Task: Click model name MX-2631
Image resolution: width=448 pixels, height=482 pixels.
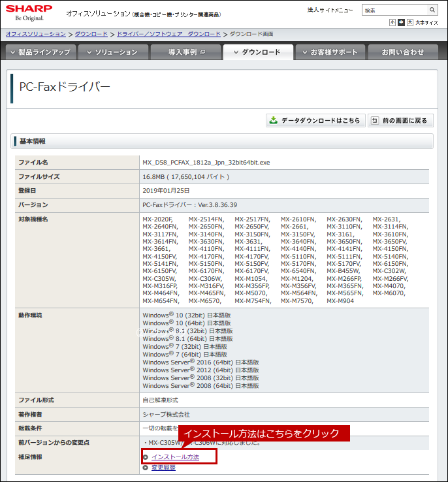Action: pos(387,219)
